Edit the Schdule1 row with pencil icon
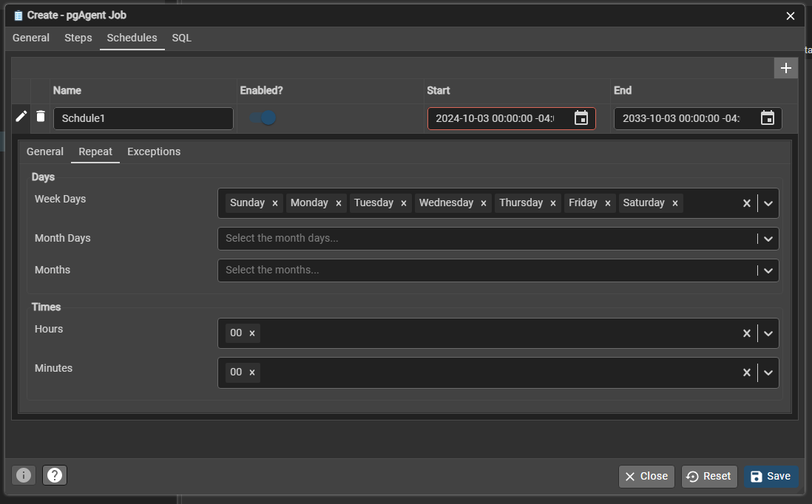 click(x=21, y=117)
